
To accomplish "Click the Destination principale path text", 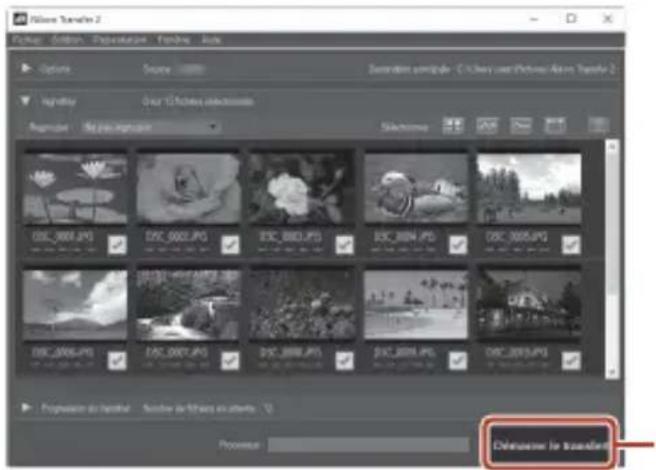I will 492,69.
